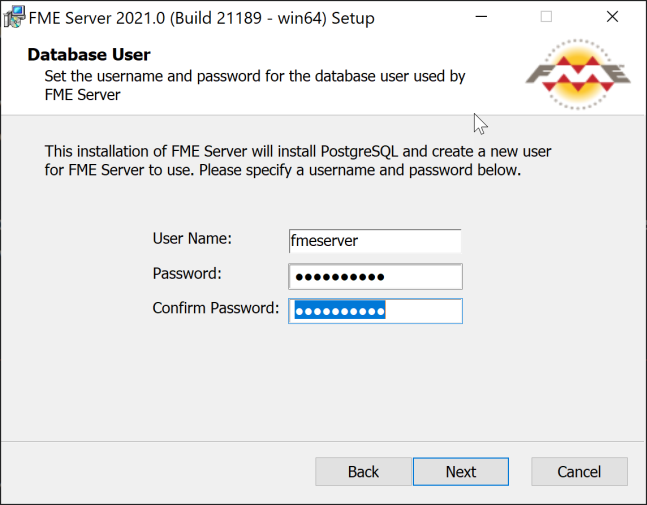
Task: Cancel the FME Server setup
Action: (579, 472)
